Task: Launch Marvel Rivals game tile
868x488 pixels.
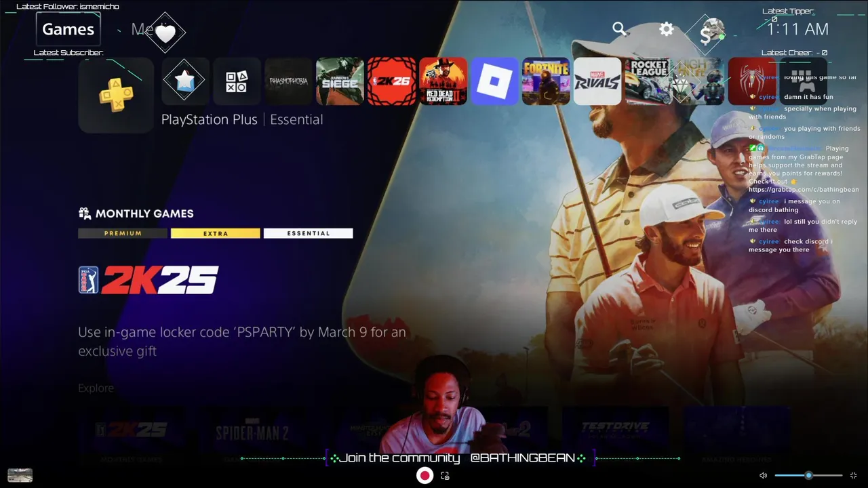Action: pyautogui.click(x=597, y=81)
